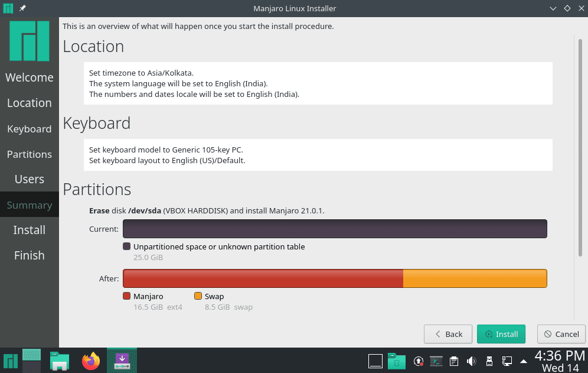The image size is (588, 373).
Task: Click the orange Swap segment in the After bar
Action: [475, 278]
